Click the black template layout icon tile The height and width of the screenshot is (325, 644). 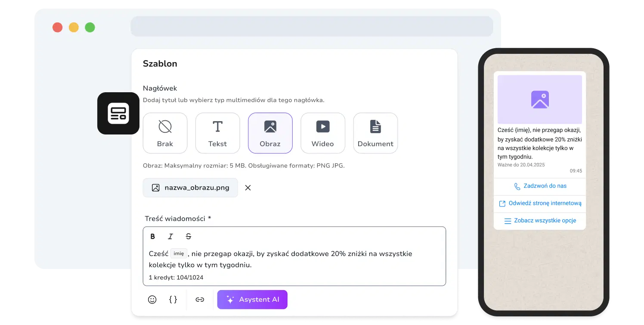pos(118,113)
